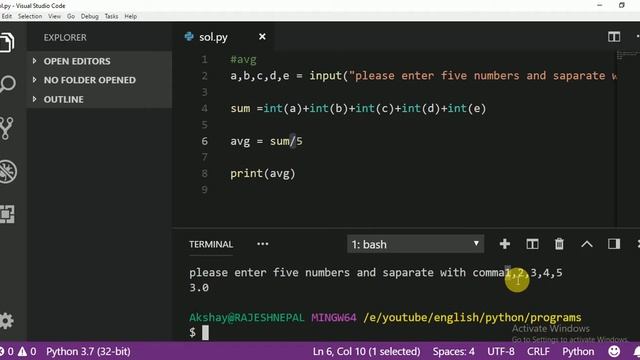Expand the OUTLINE section

(100, 99)
